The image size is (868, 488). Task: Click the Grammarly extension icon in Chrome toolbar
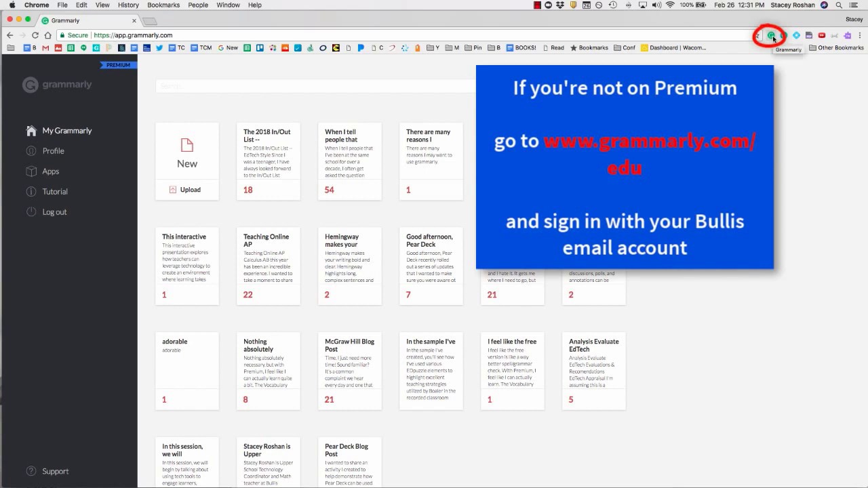[771, 35]
